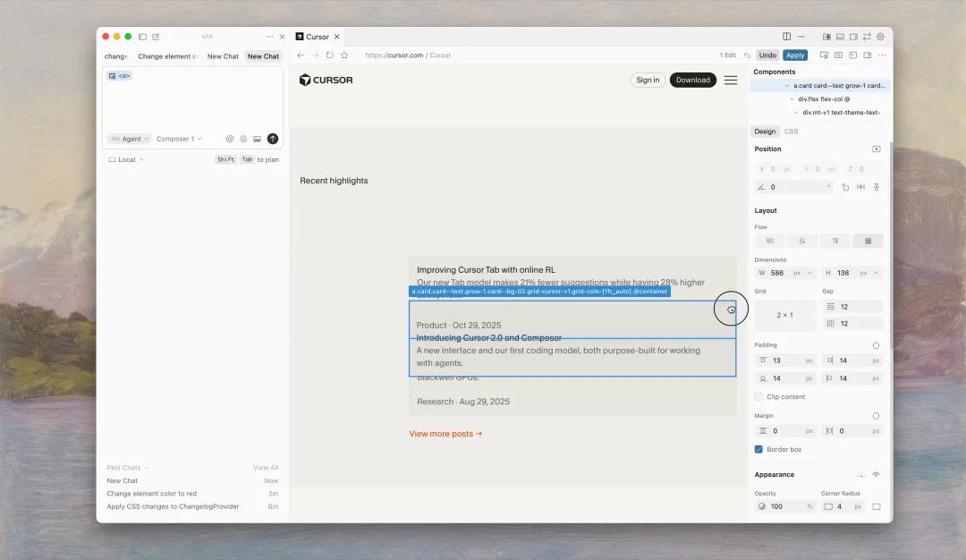Screen dimensions: 966x560
Task: Bookmark the page with the star icon
Action: pyautogui.click(x=344, y=55)
